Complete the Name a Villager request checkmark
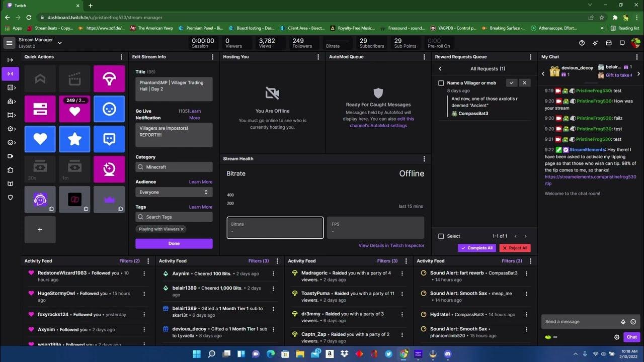 click(x=512, y=83)
